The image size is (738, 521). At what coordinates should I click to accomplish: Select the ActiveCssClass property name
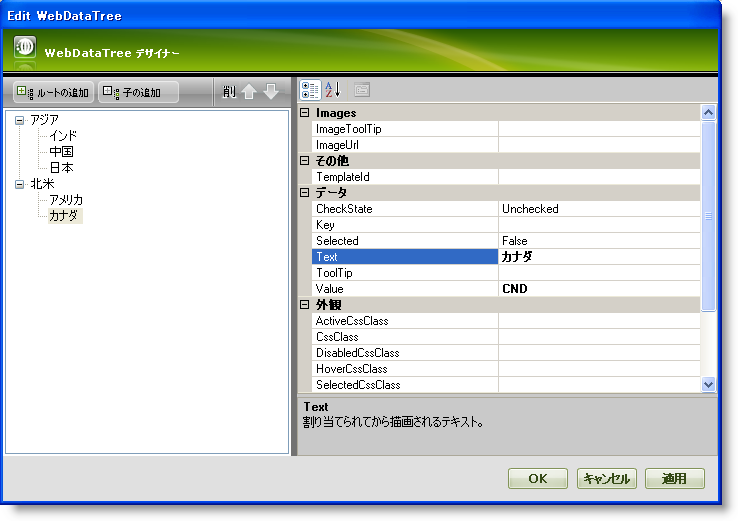(405, 321)
